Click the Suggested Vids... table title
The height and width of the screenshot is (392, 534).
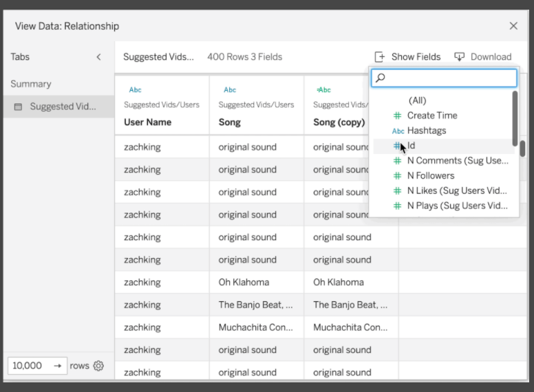click(x=158, y=57)
